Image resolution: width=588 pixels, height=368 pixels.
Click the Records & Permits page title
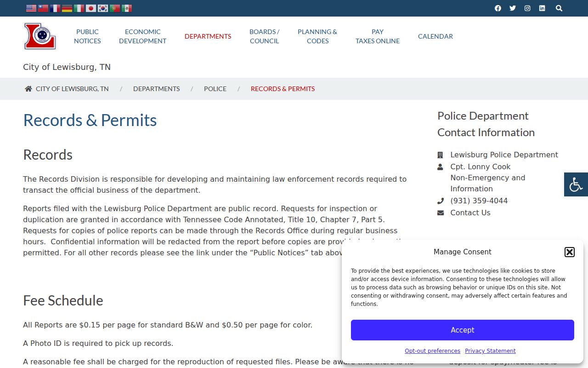click(90, 120)
